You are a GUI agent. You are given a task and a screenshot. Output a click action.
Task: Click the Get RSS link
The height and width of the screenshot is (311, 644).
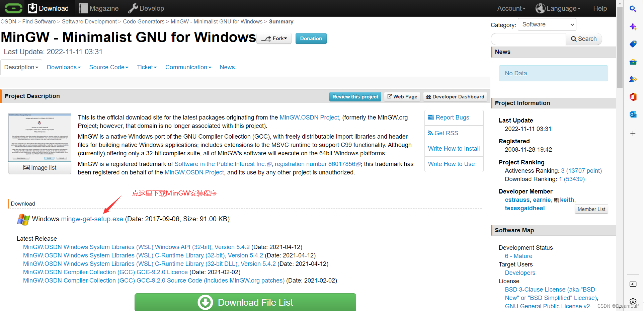pos(443,133)
